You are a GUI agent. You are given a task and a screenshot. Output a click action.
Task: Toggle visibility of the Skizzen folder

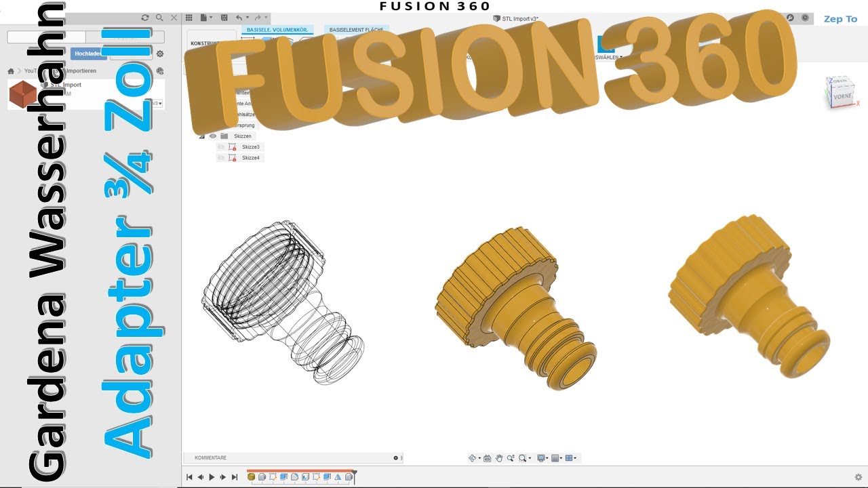(x=213, y=136)
